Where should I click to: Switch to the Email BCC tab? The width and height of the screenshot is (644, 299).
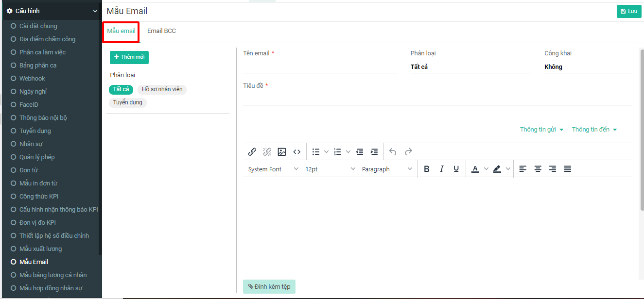click(161, 31)
